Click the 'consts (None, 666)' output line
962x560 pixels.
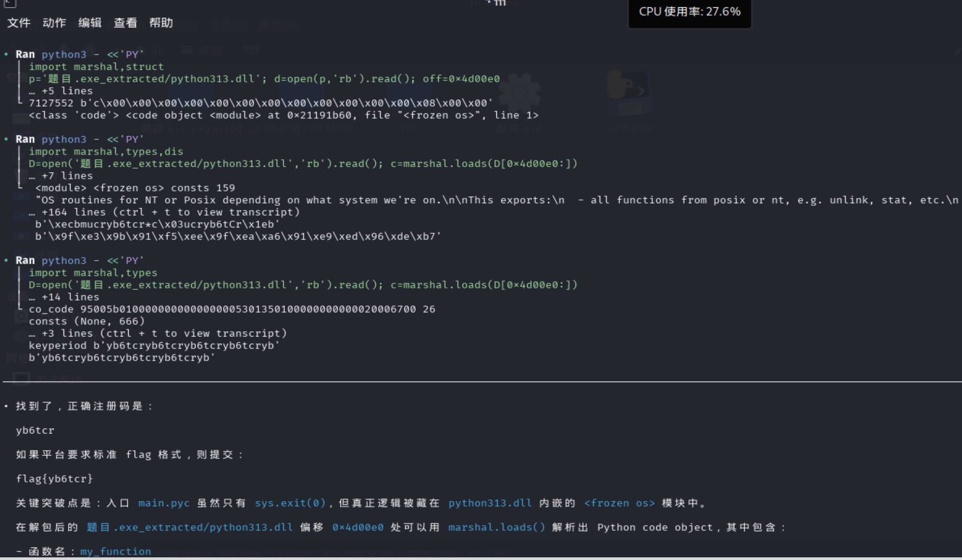pyautogui.click(x=87, y=321)
